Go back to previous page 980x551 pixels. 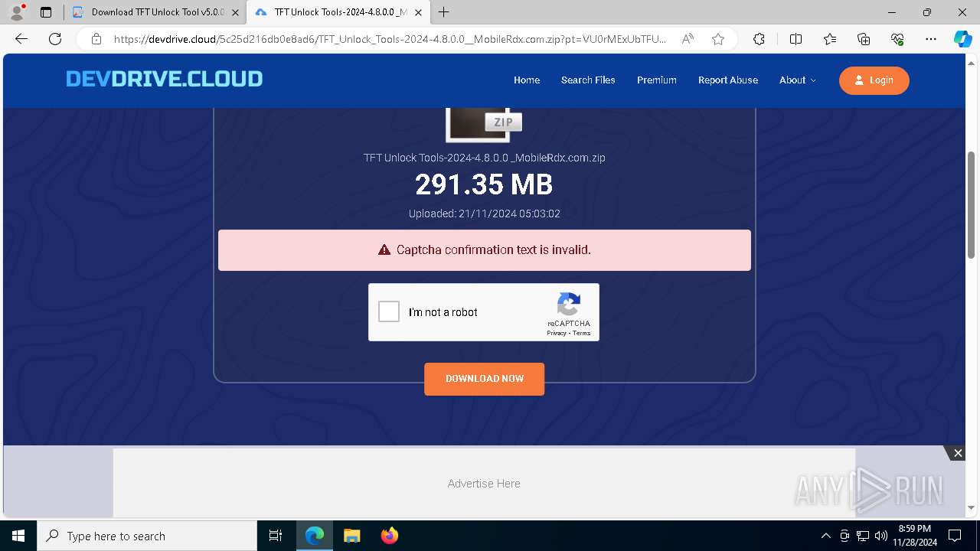click(x=21, y=39)
